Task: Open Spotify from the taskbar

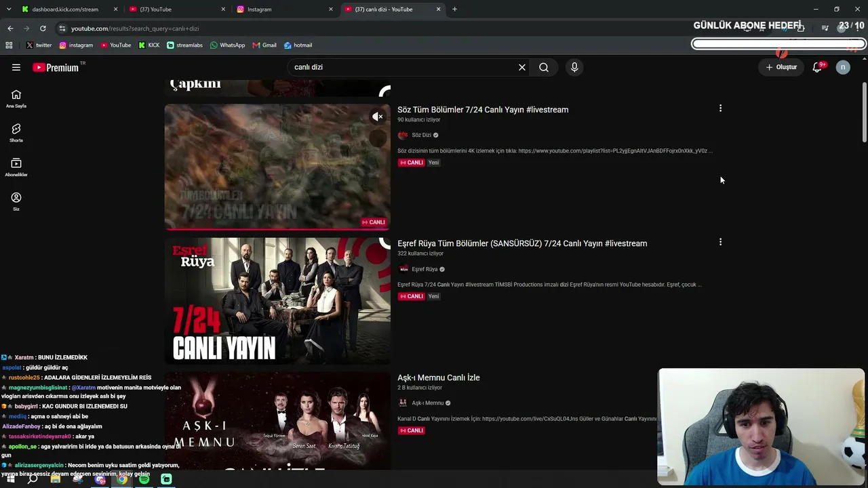Action: 144,479
